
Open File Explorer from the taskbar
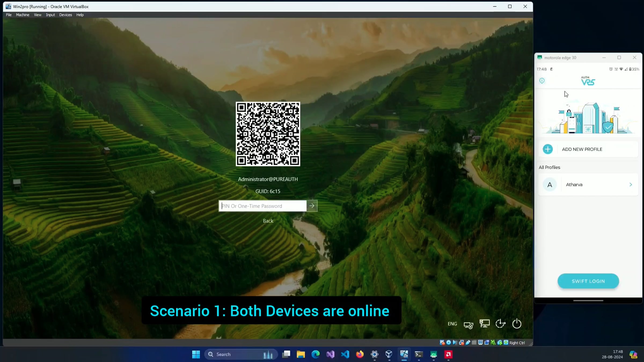(x=301, y=354)
